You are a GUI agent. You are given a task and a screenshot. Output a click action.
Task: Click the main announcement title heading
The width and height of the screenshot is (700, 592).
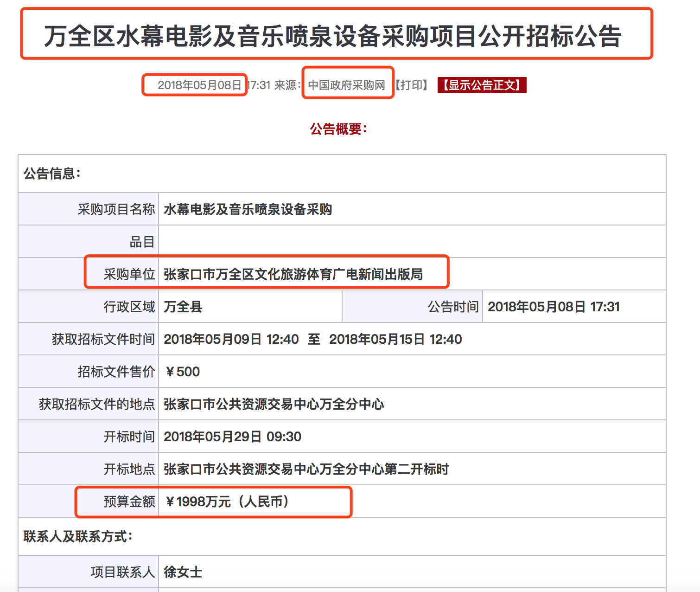tap(332, 36)
